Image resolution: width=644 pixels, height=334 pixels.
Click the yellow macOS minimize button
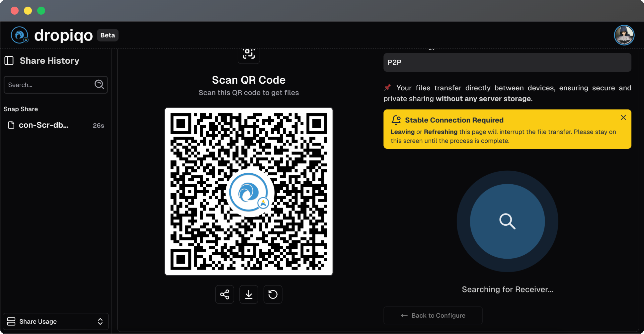[x=28, y=11]
